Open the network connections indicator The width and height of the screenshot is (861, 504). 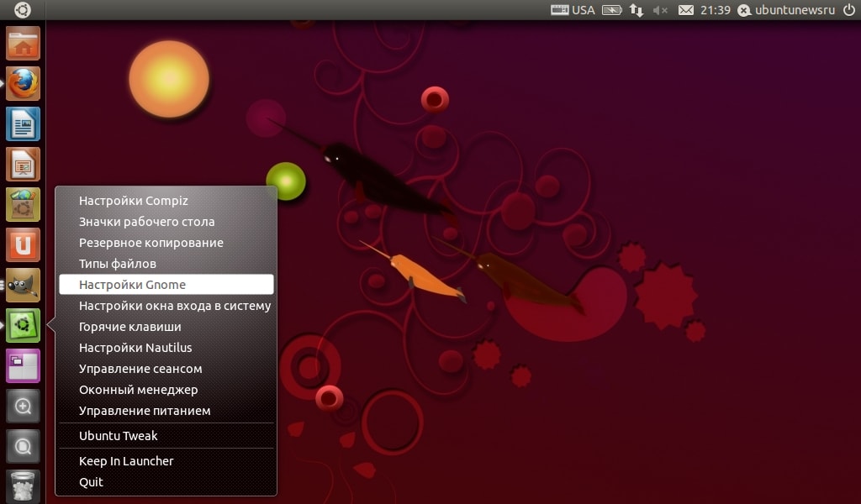coord(637,10)
